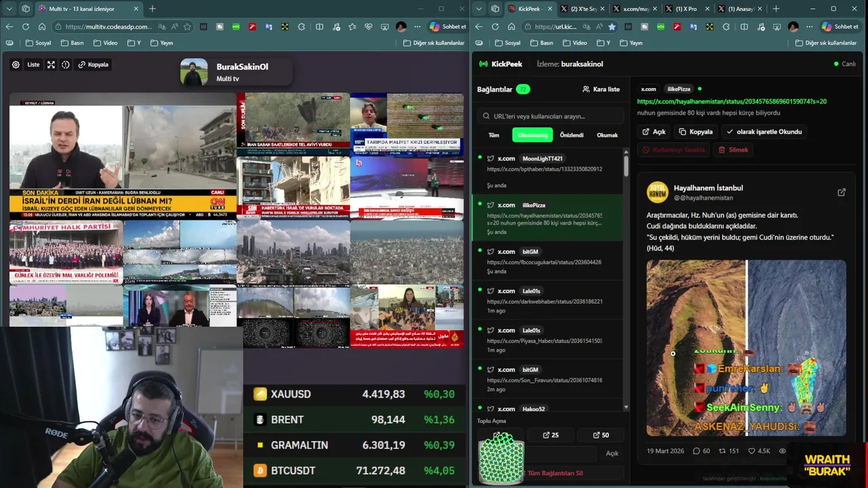Open tweet externally via corner arrow icon
This screenshot has width=868, height=488.
[842, 192]
